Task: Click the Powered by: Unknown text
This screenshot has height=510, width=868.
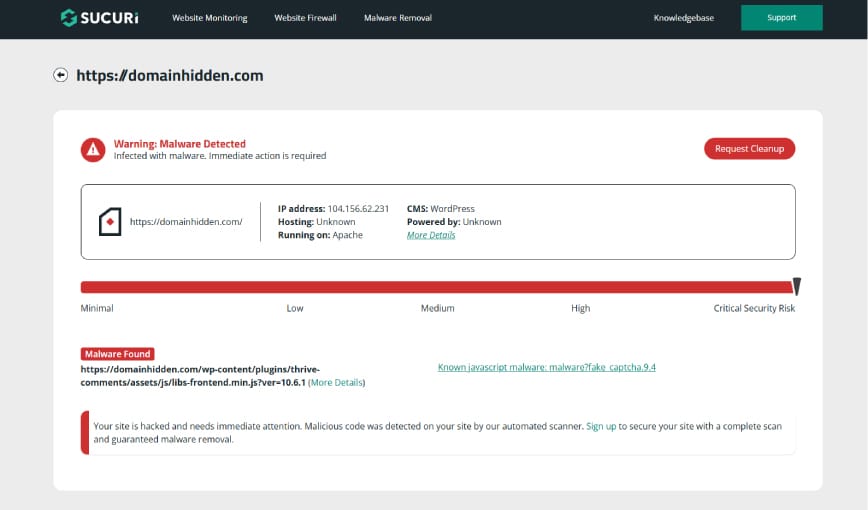Action: [x=454, y=221]
